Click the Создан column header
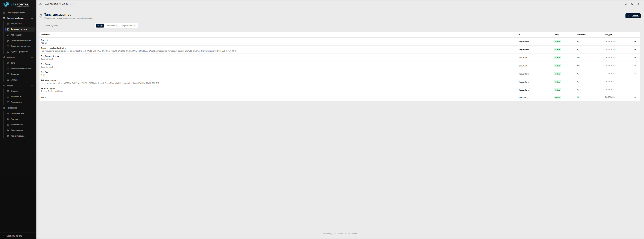The image size is (644, 239). point(608,34)
